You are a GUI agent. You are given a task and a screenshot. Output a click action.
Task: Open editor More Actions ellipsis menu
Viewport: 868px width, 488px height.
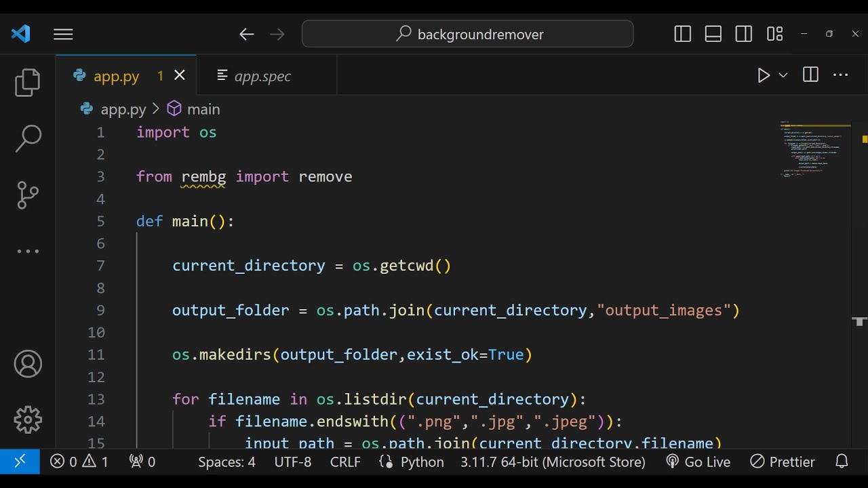coord(840,75)
